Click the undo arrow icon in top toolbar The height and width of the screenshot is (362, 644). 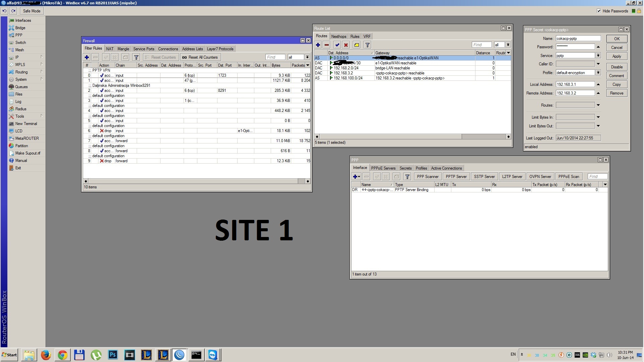(4, 11)
